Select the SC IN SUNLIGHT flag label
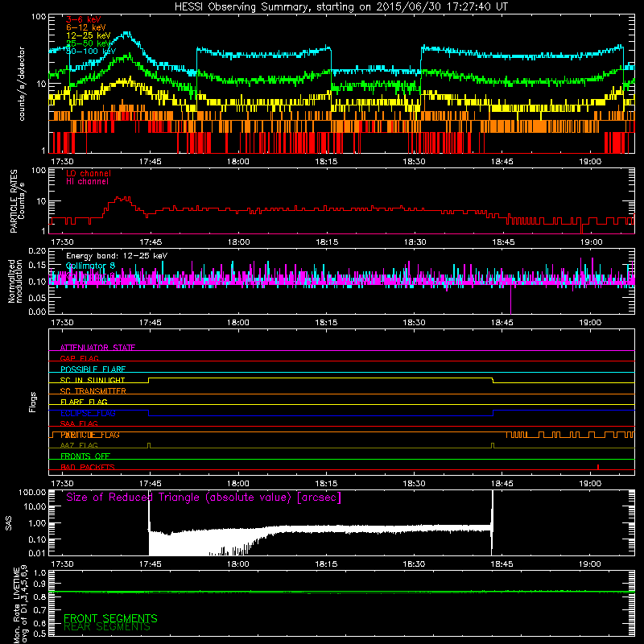 tap(93, 380)
